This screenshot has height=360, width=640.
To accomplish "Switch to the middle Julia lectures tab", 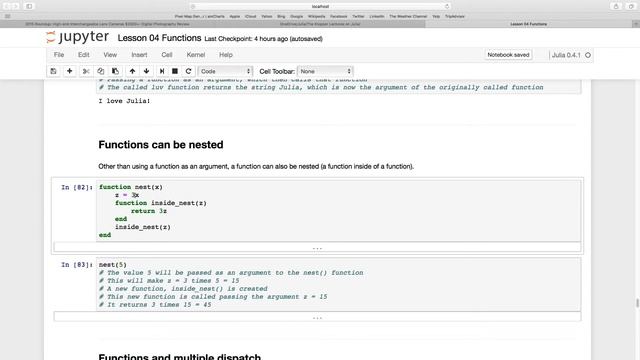I will click(320, 24).
